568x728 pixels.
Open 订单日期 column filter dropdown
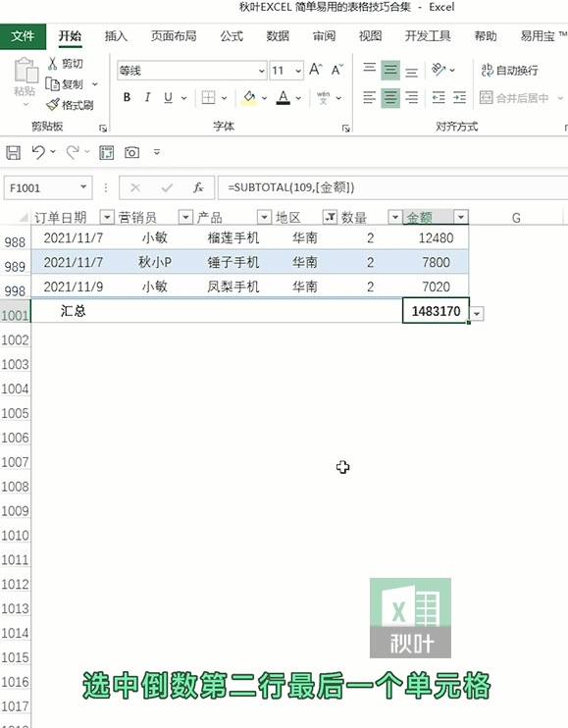coord(107,217)
